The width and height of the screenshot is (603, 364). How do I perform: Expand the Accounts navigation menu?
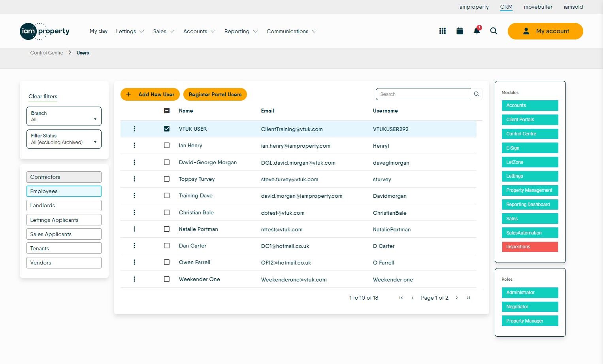(199, 31)
